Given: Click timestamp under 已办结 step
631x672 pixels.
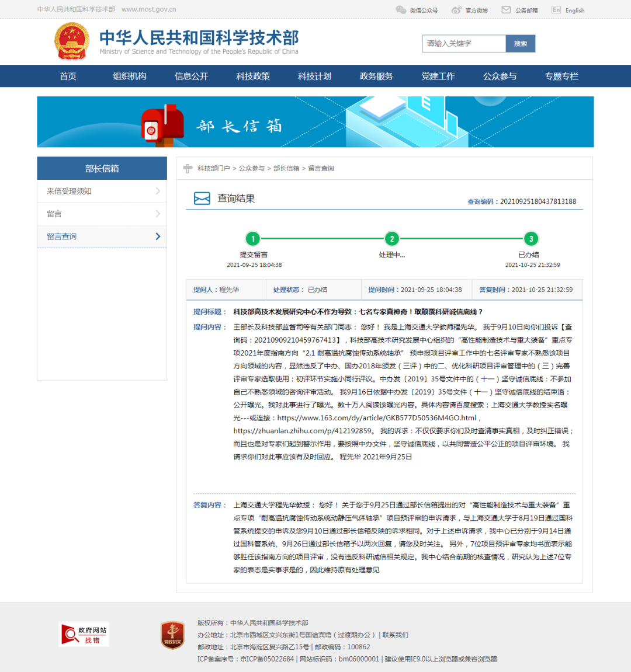Looking at the screenshot, I should pyautogui.click(x=532, y=265).
